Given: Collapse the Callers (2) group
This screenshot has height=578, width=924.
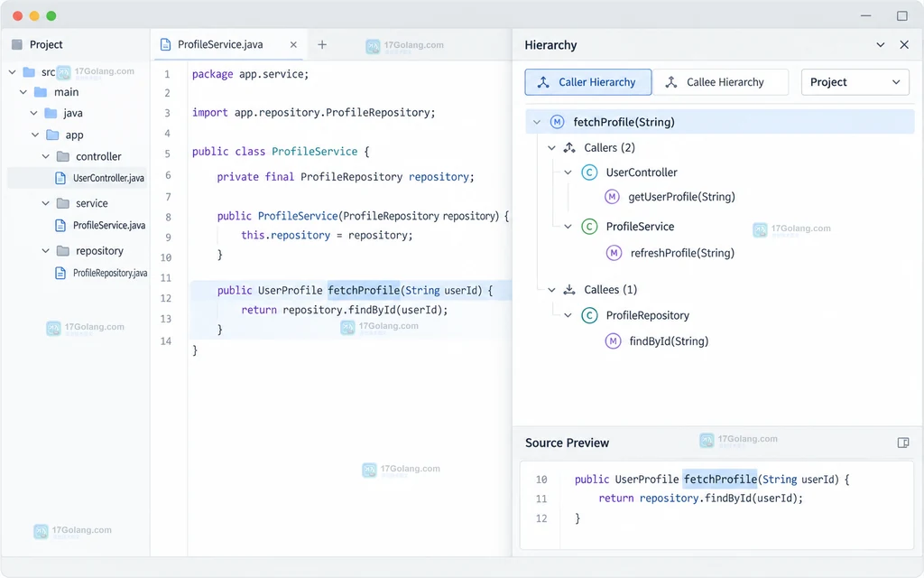Looking at the screenshot, I should [551, 147].
